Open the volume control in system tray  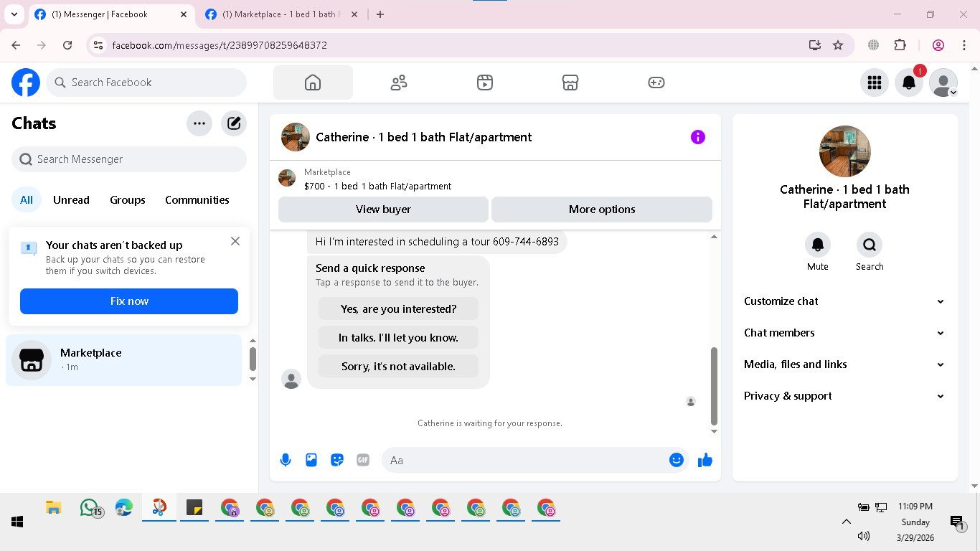point(864,536)
